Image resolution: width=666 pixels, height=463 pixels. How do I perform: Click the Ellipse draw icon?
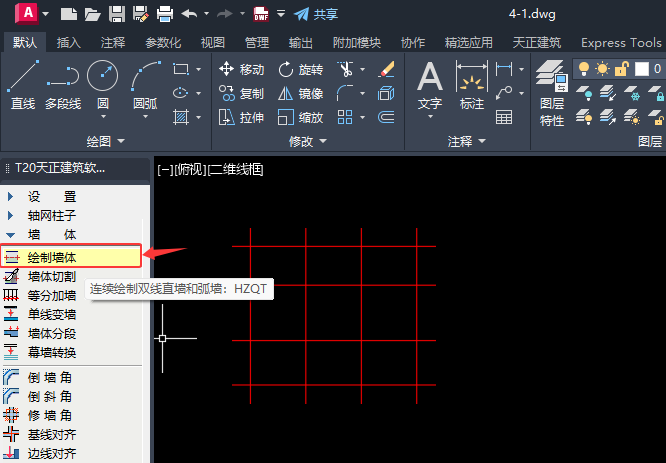point(181,93)
